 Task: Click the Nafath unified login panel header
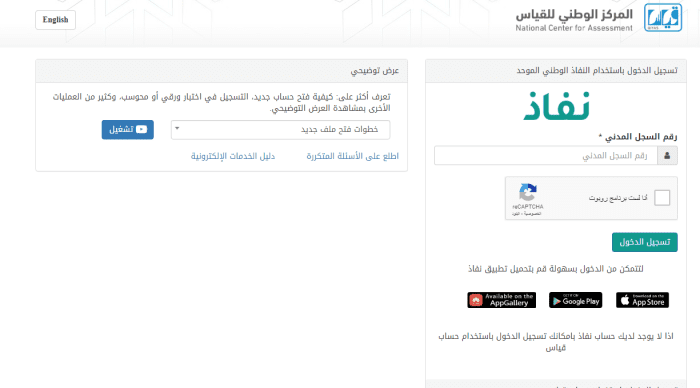tap(556, 71)
